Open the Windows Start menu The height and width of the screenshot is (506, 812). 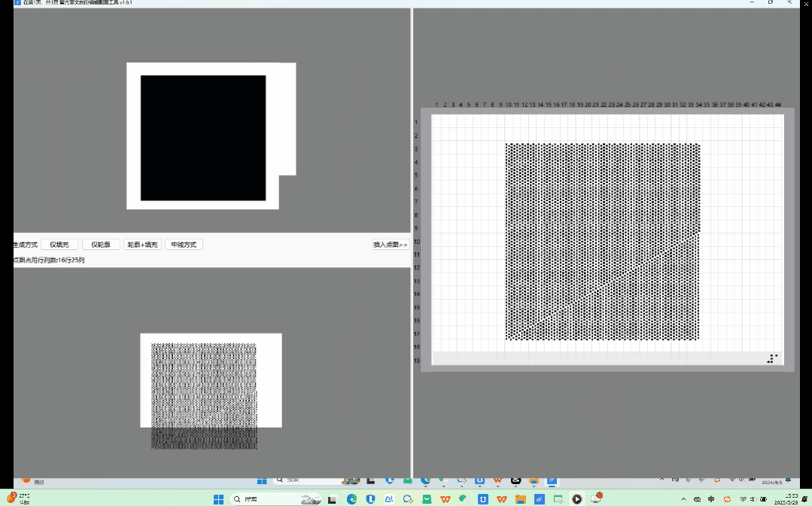[218, 499]
